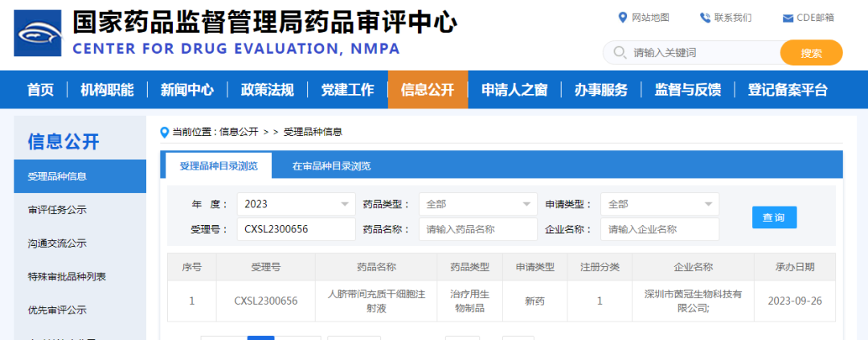Open the 申请类型 dropdown
This screenshot has height=340, width=868.
(x=660, y=204)
